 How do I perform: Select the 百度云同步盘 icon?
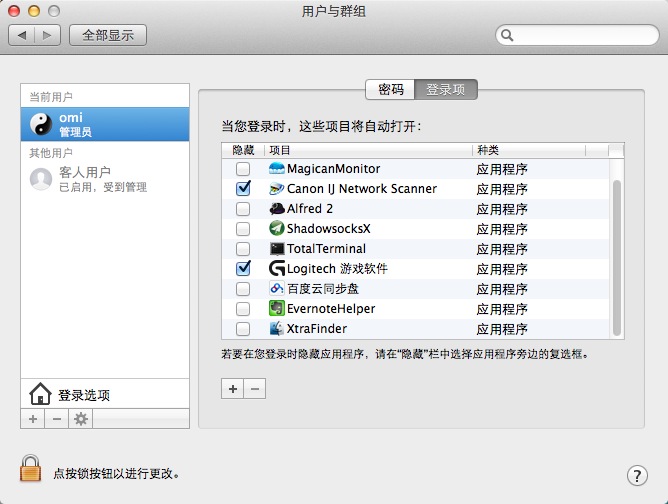pyautogui.click(x=277, y=289)
